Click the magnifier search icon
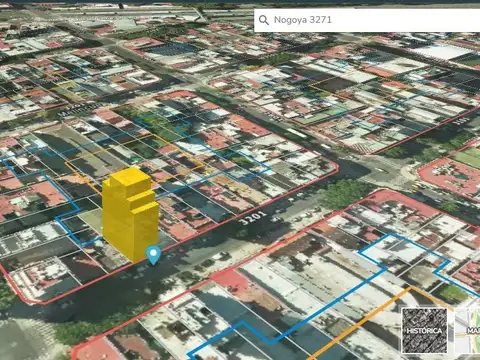The width and height of the screenshot is (480, 360). tap(264, 20)
